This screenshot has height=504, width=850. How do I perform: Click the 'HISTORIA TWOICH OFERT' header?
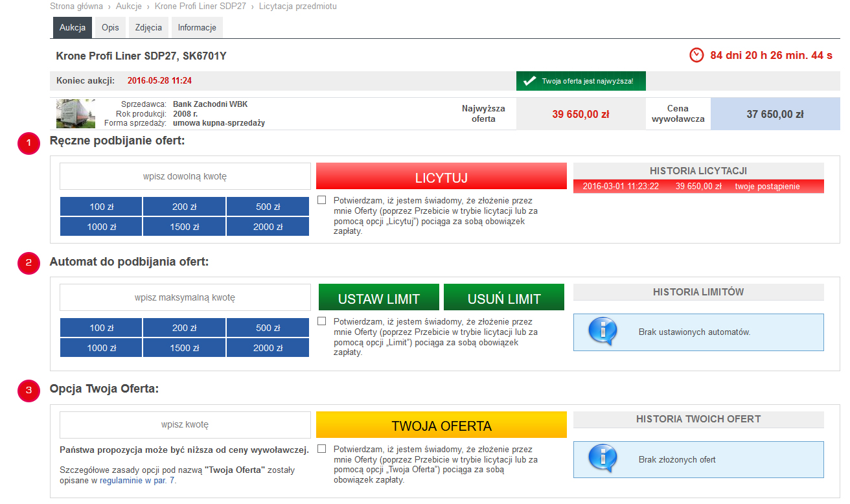point(698,419)
